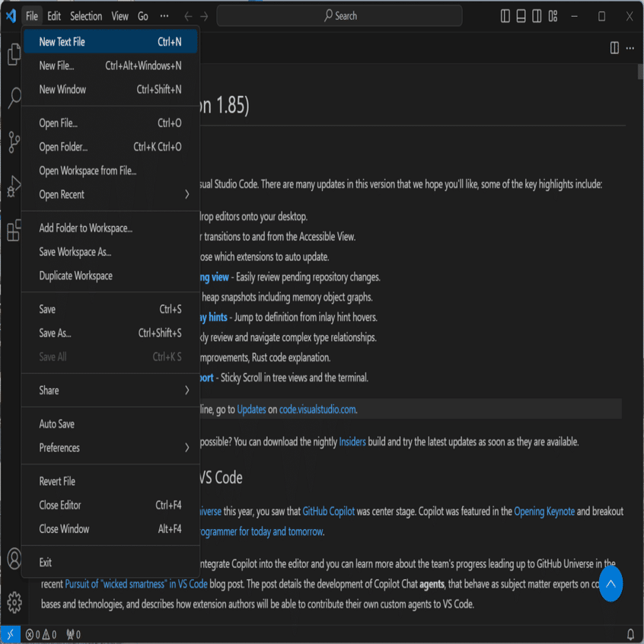644x644 pixels.
Task: Split the editor using the split icon
Action: pos(614,47)
